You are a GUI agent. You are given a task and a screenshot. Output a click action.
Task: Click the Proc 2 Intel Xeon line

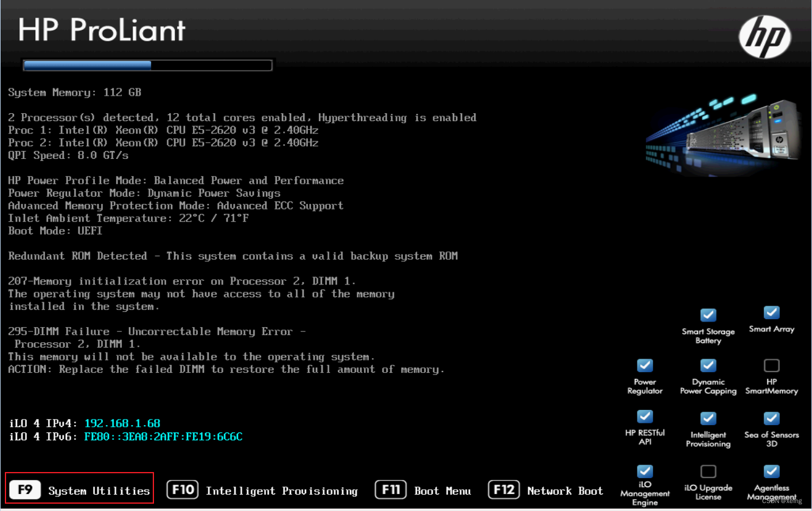(x=163, y=143)
